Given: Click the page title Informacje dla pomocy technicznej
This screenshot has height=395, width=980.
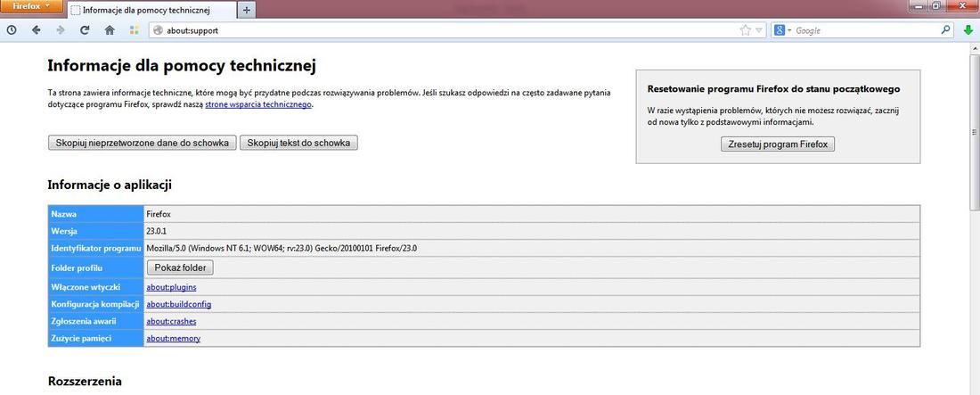Looking at the screenshot, I should point(182,66).
